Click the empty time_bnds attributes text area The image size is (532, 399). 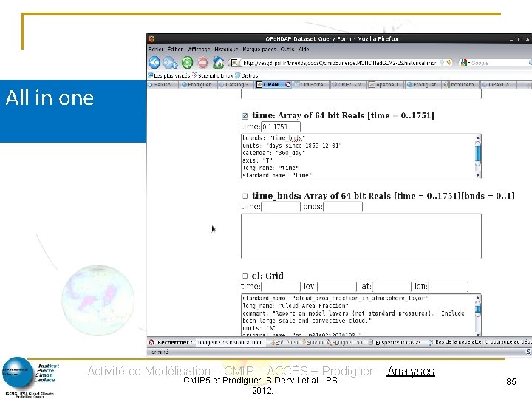tap(361, 236)
